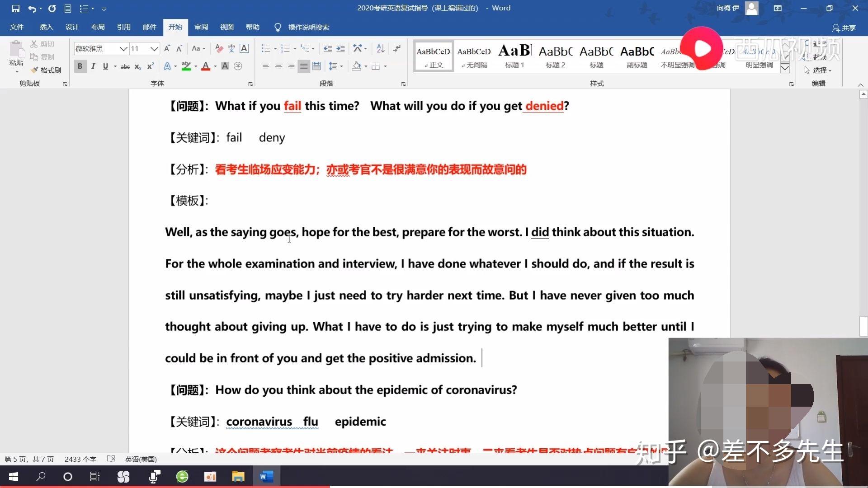Apply the Normal (正文) style
The width and height of the screenshot is (868, 488).
(x=433, y=56)
